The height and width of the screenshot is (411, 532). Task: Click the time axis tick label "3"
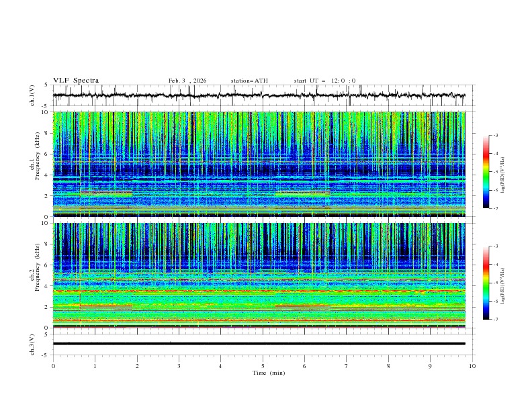tap(179, 366)
